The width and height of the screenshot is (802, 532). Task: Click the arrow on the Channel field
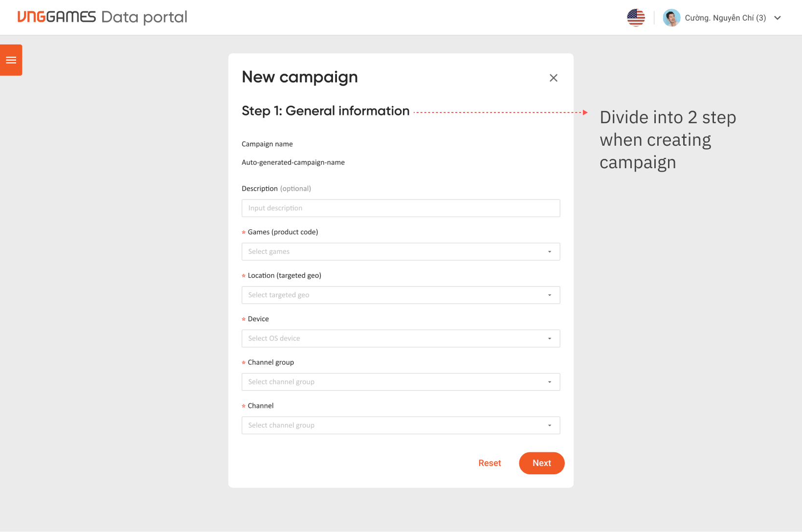click(550, 425)
